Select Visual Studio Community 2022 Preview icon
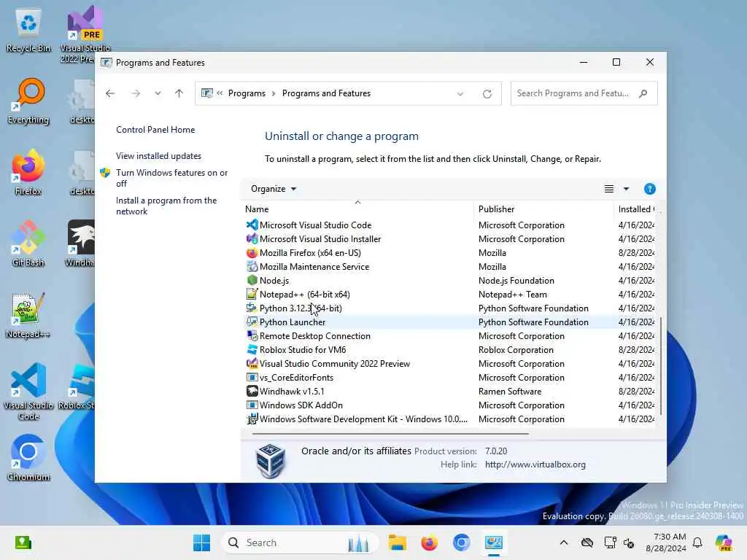This screenshot has height=560, width=747. tap(252, 363)
